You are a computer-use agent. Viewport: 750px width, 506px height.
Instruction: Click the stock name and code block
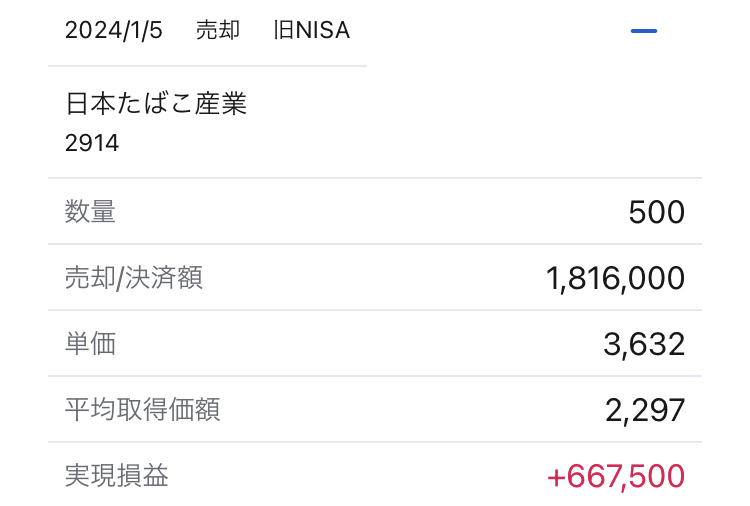tap(375, 122)
